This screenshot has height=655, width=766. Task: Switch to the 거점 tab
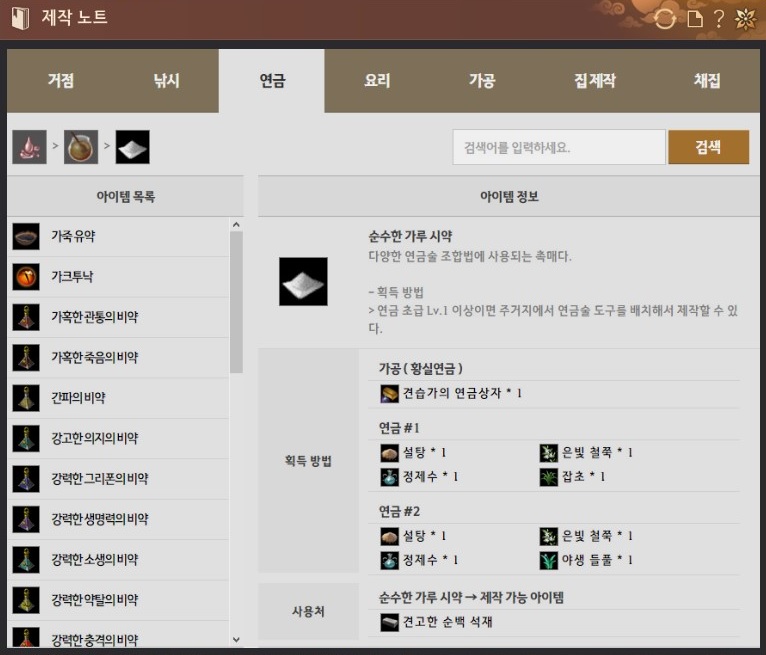(x=61, y=81)
